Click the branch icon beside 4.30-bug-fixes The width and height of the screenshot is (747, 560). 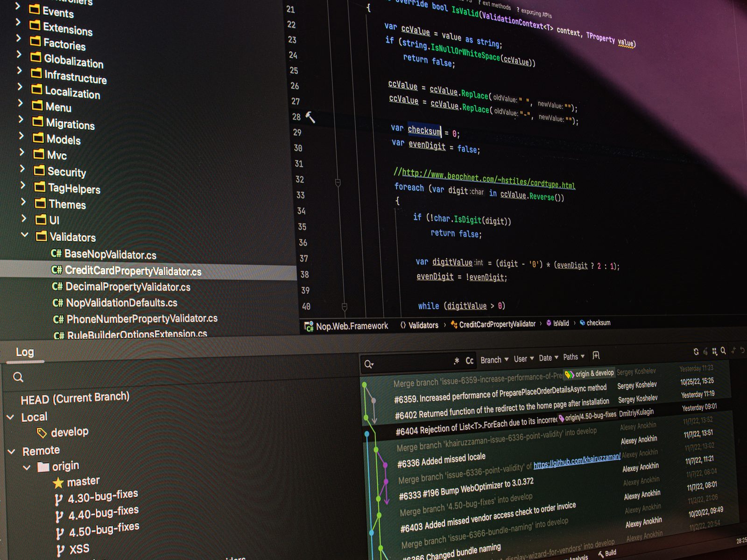click(59, 500)
